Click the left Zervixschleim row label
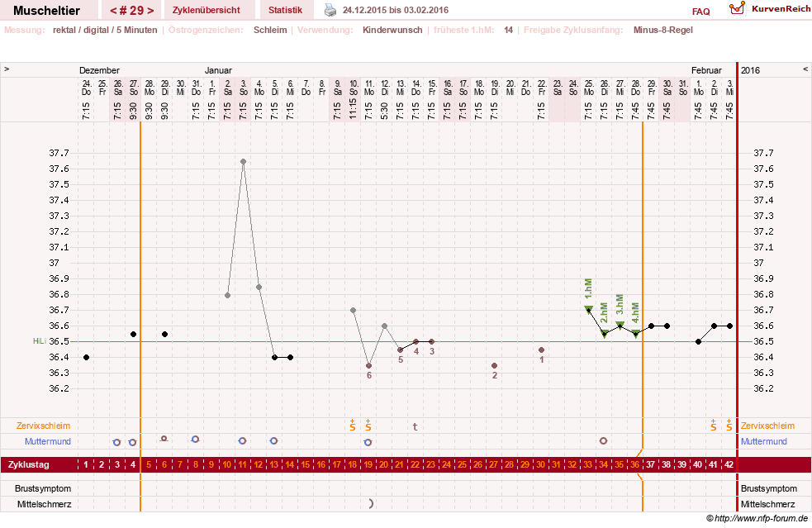 (43, 426)
